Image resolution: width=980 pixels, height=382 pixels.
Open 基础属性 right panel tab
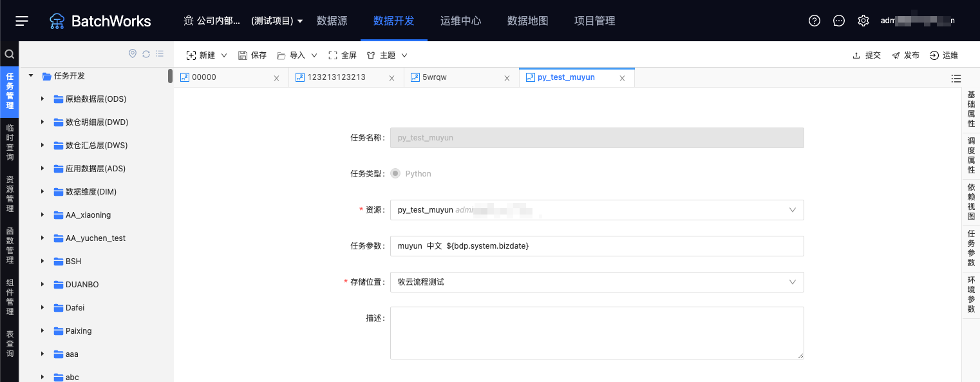(x=971, y=109)
